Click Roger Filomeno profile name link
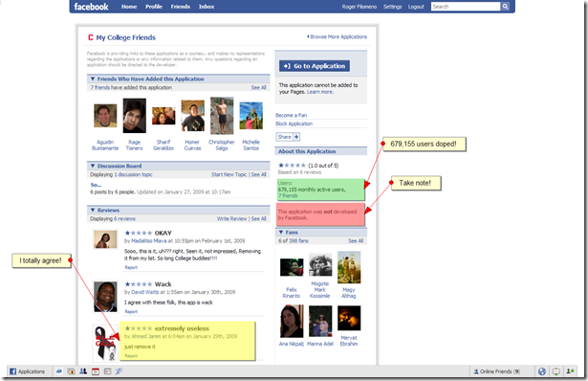 (x=359, y=7)
